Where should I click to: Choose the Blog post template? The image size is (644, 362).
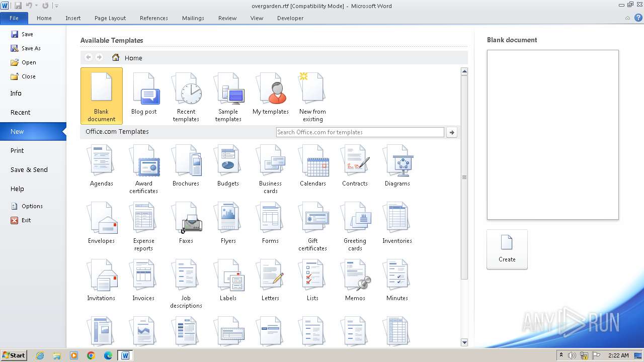(144, 96)
